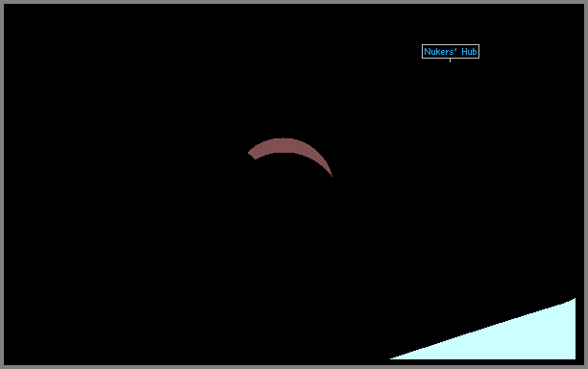This screenshot has width=588, height=369.
Task: Click the tall right side of the cyan triangle
Action: [572, 330]
